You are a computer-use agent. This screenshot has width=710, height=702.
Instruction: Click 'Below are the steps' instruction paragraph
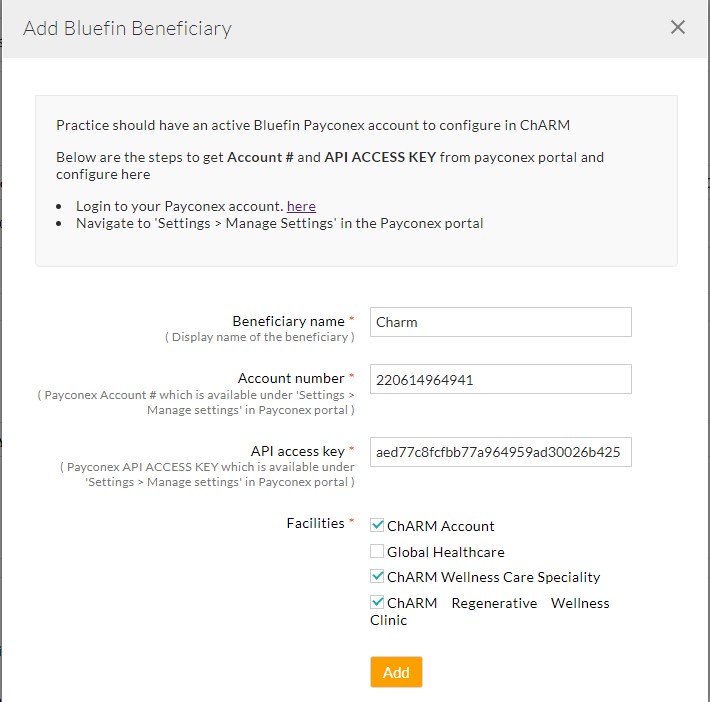point(330,165)
